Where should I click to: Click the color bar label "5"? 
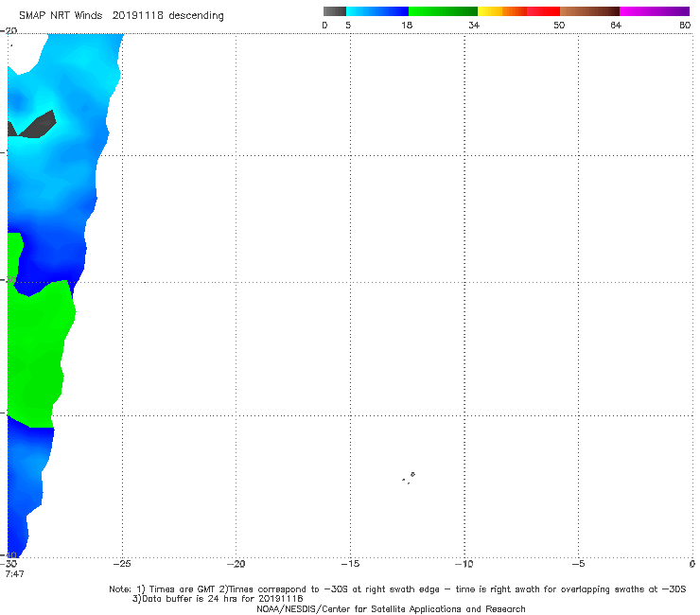coord(348,26)
